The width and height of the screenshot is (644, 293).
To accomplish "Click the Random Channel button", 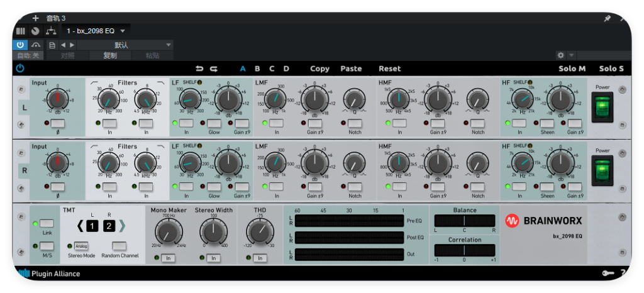I will point(119,246).
